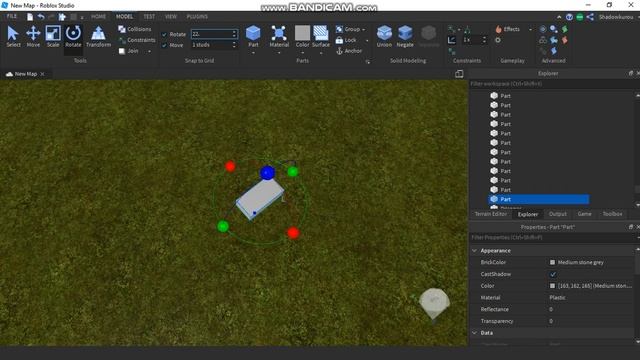Viewport: 640px width, 360px height.
Task: Open the Part dropdown arrow
Action: tap(253, 53)
